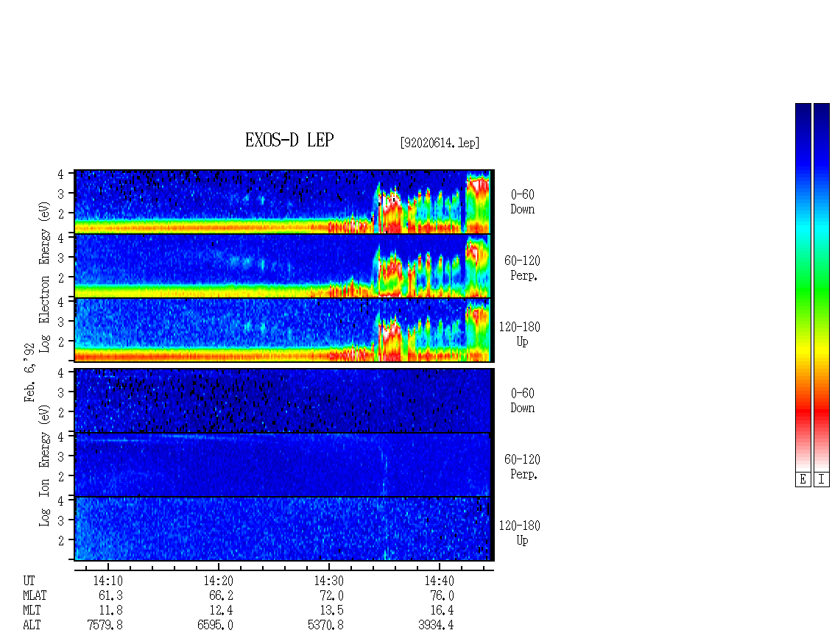Click the electron 120-180 Up spectrogram panel

tap(283, 330)
